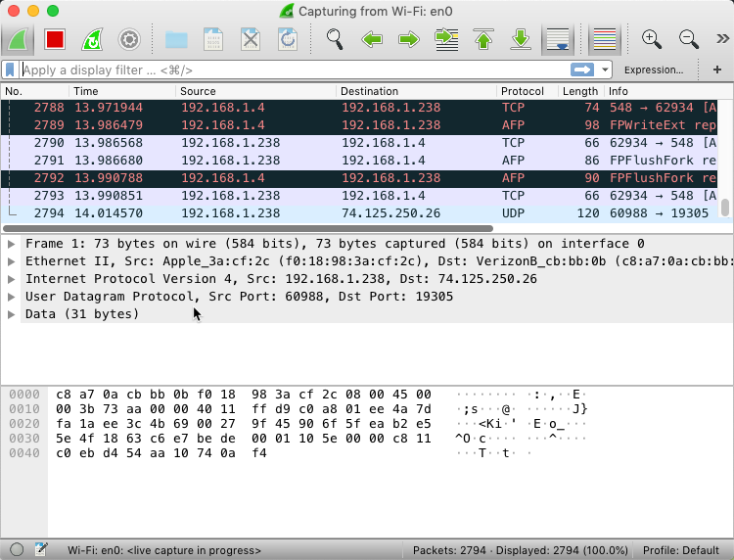Sort by the Length column header
This screenshot has height=560, width=734.
[x=581, y=91]
